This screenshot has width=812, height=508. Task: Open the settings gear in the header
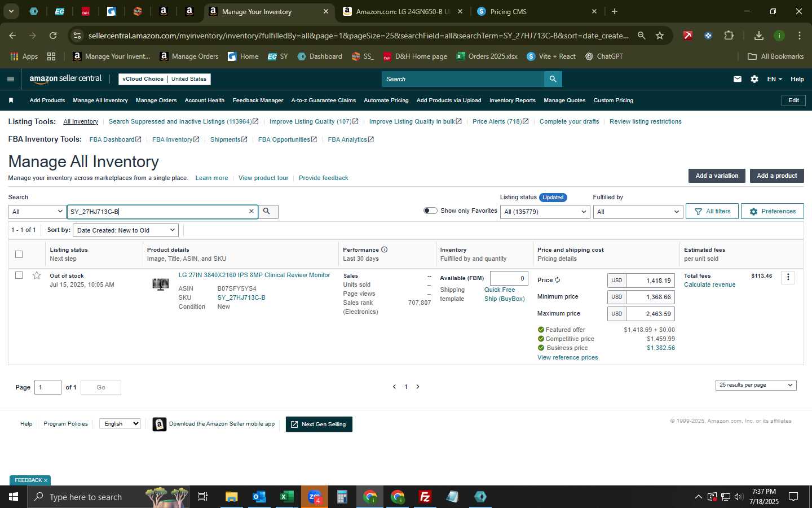pyautogui.click(x=754, y=79)
